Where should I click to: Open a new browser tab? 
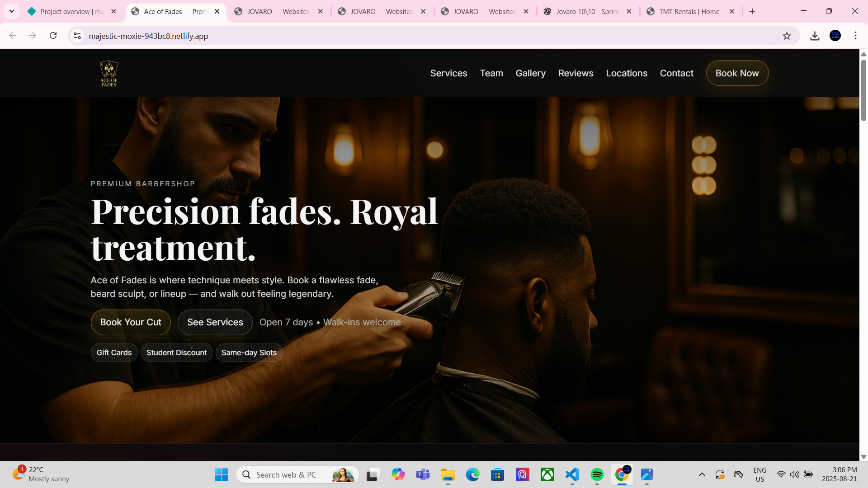pyautogui.click(x=752, y=11)
